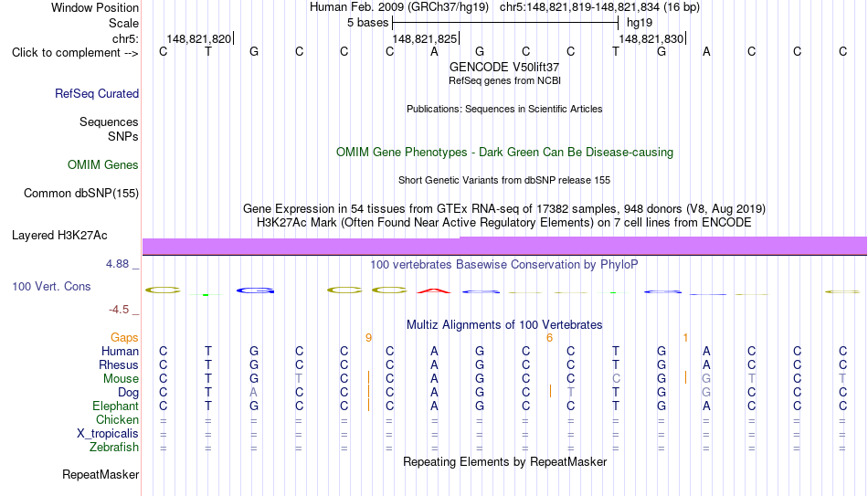Open the H3K27Ac Mark ENCODE track title
The width and height of the screenshot is (868, 496).
tap(504, 223)
